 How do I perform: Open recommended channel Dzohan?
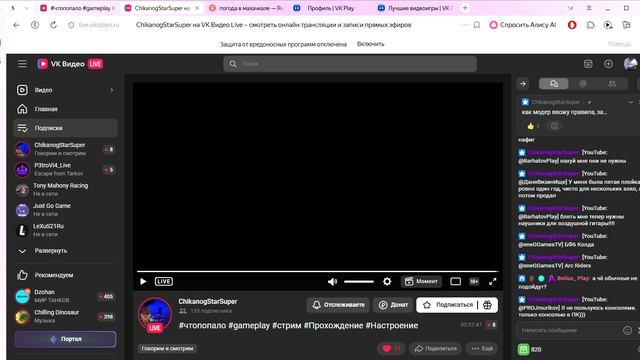65,296
